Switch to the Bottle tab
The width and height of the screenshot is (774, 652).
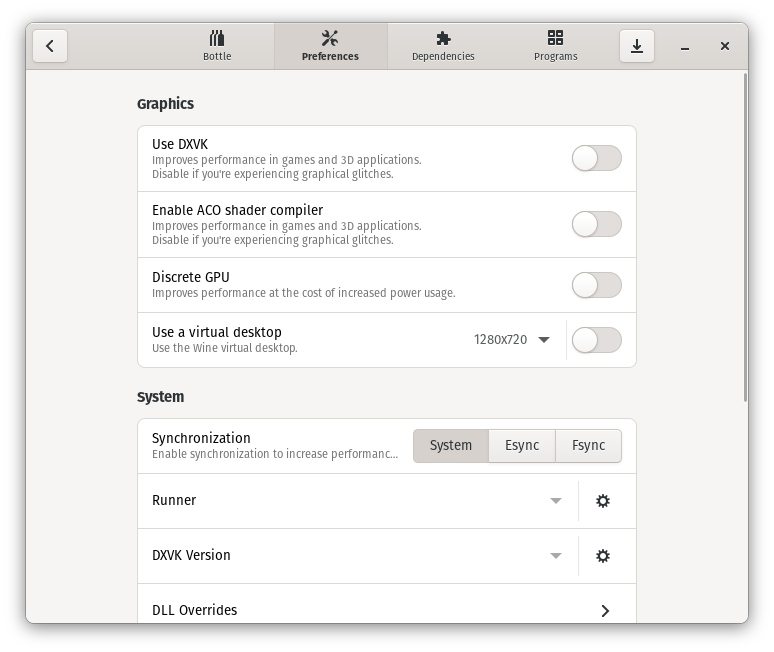coord(217,46)
